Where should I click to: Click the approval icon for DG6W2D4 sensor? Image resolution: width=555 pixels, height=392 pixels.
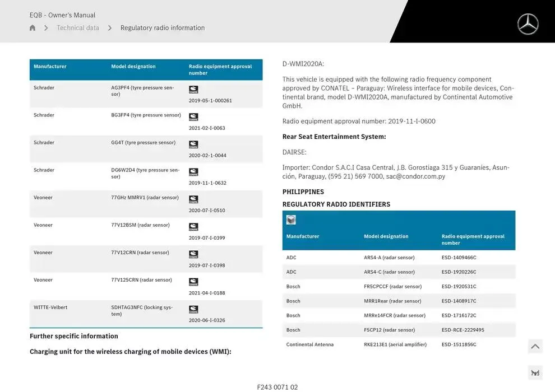coord(193,172)
